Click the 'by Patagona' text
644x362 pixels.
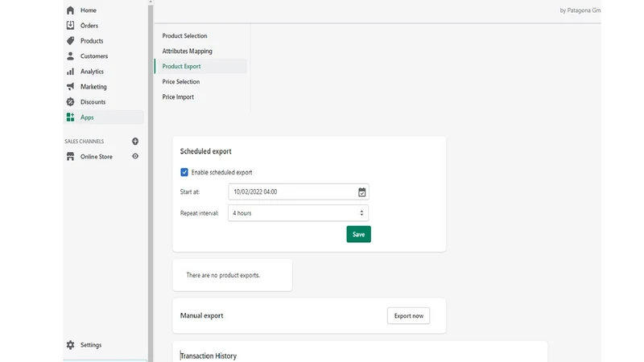click(x=580, y=10)
